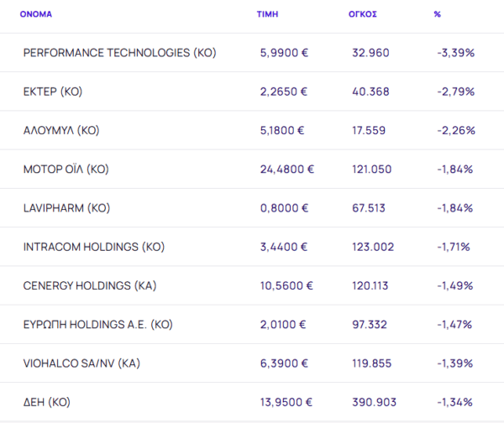Click volume value 120.113
The image size is (504, 423).
point(370,286)
